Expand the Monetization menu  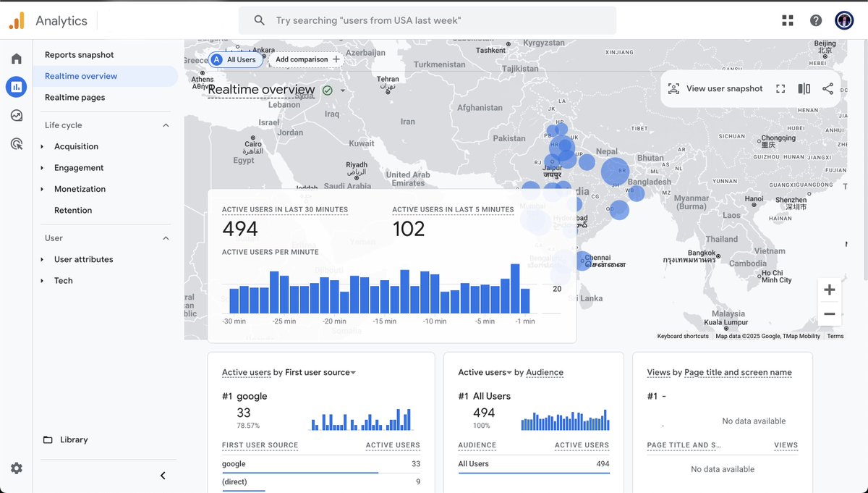42,189
